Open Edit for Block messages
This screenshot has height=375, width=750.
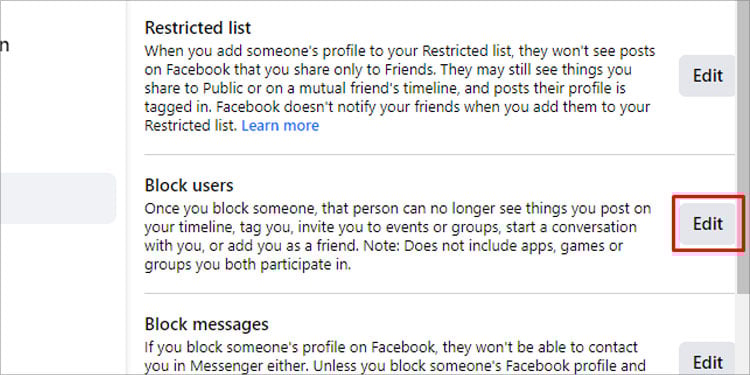point(707,359)
